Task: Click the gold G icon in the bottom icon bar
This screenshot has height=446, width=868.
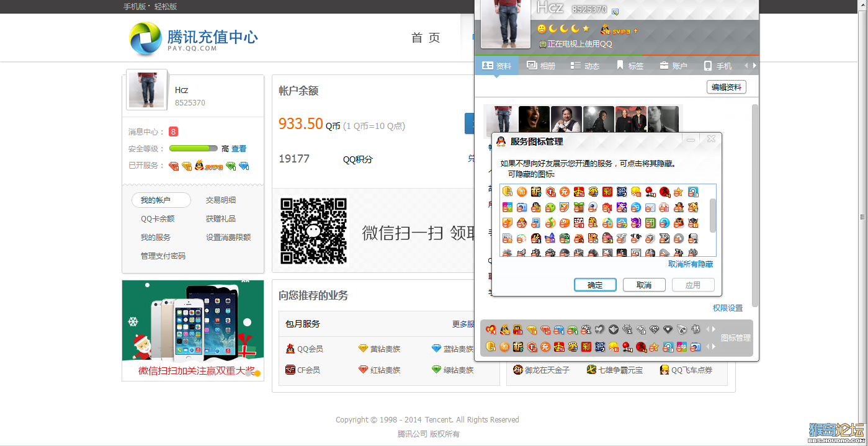Action: point(491,347)
